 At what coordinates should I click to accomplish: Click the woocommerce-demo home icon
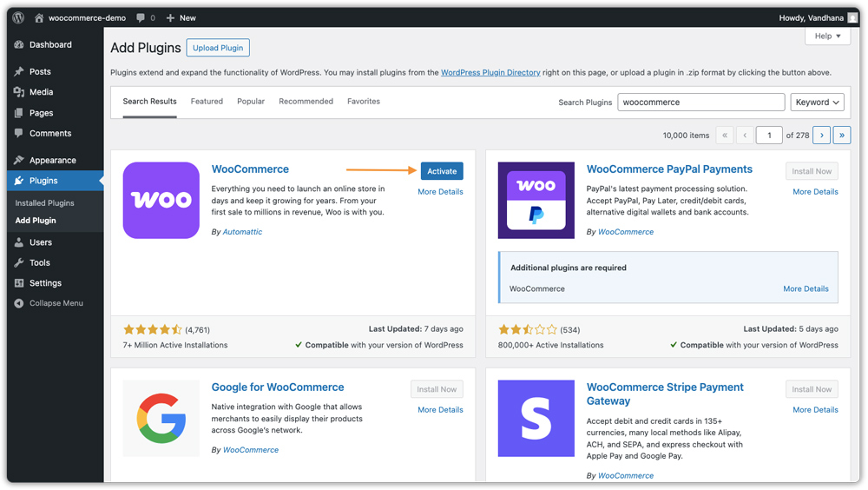[39, 17]
